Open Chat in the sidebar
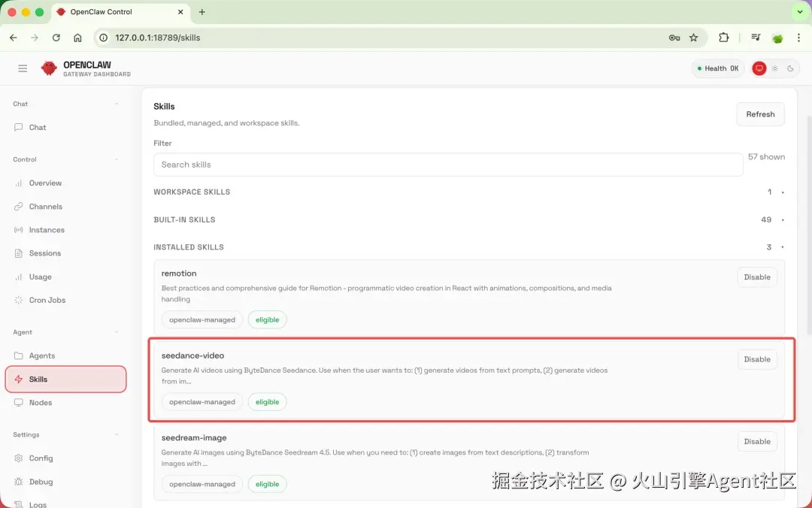This screenshot has height=508, width=812. tap(65, 128)
